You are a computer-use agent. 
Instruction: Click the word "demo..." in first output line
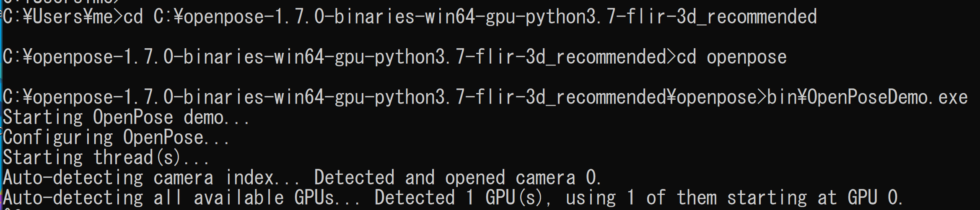tap(216, 117)
